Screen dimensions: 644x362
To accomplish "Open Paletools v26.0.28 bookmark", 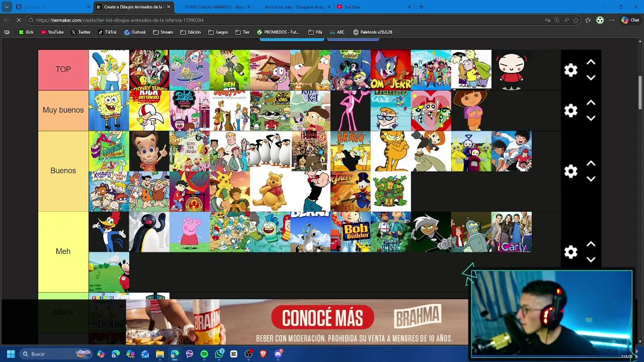I will pos(372,32).
